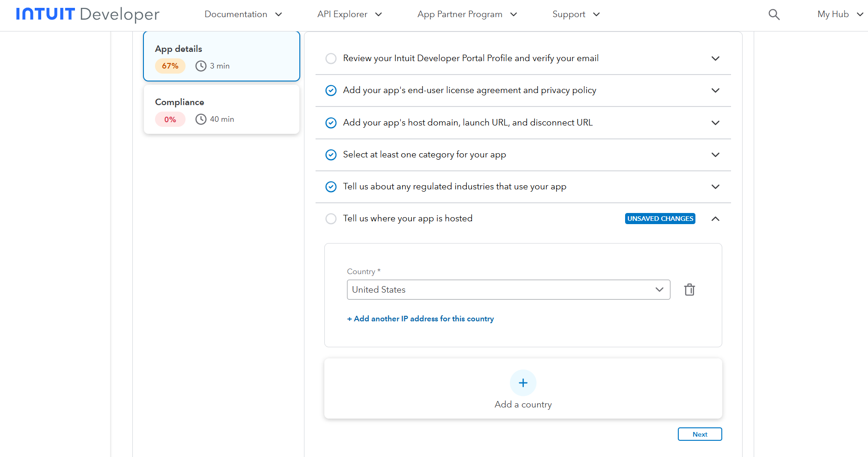Viewport: 868px width, 457px height.
Task: Expand the host domain and launch URL section
Action: [715, 123]
